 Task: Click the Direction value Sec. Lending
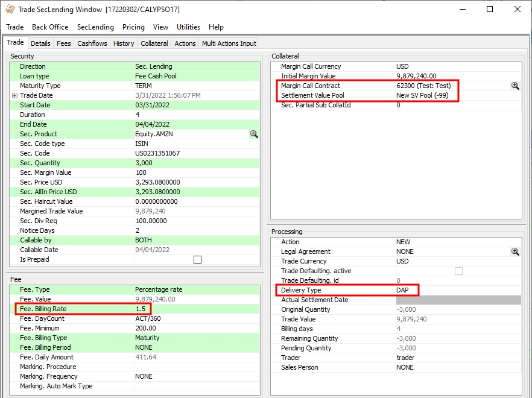153,66
